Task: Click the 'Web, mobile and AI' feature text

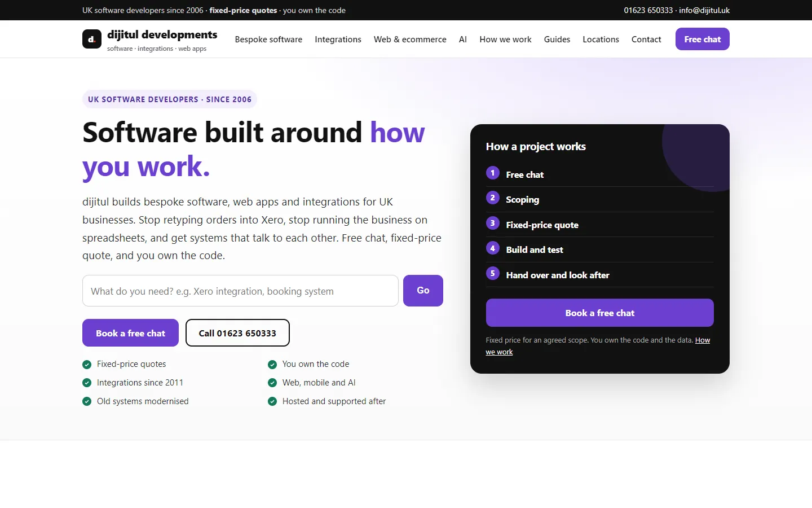Action: pyautogui.click(x=319, y=383)
